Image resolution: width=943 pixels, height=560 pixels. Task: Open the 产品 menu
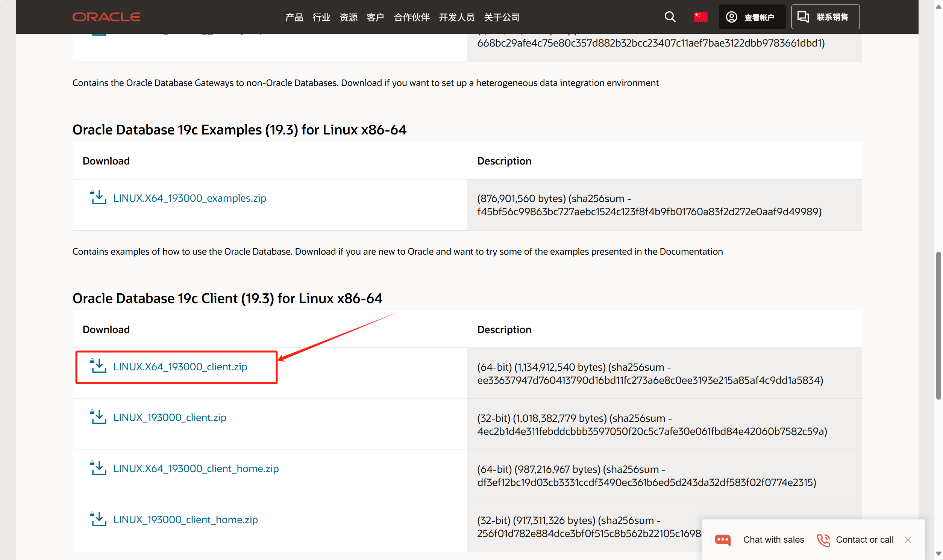click(x=294, y=17)
